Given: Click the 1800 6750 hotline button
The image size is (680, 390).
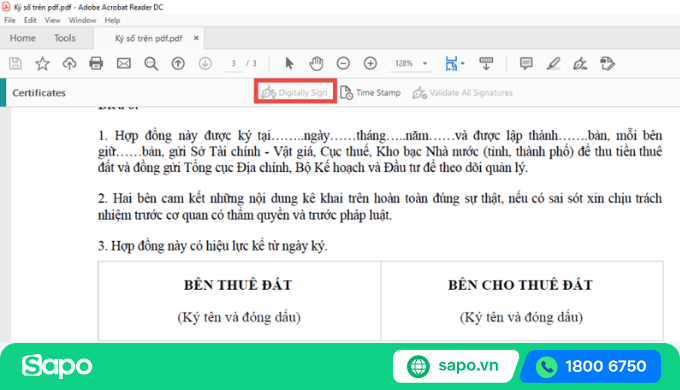Looking at the screenshot, I should 591,367.
